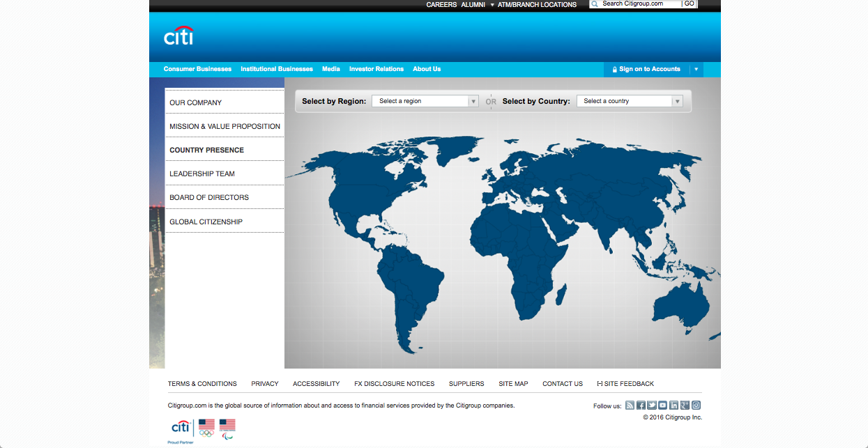Select Global Citizenship in sidebar

pyautogui.click(x=224, y=222)
